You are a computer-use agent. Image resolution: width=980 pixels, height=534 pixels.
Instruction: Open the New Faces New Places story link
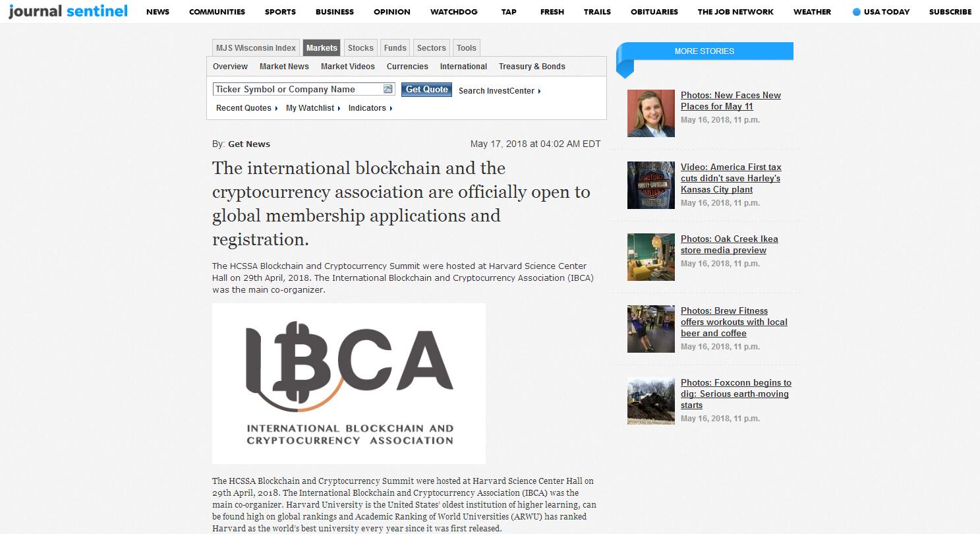coord(731,101)
